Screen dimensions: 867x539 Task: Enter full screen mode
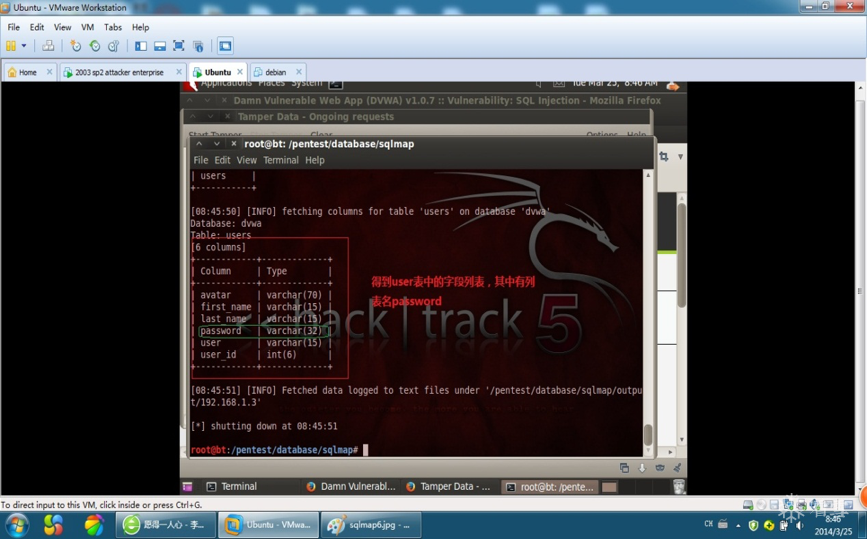coord(179,46)
